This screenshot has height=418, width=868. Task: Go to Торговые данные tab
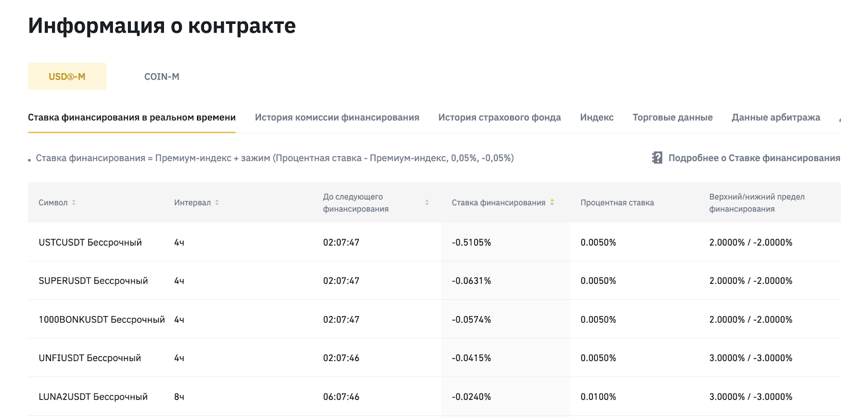click(672, 117)
